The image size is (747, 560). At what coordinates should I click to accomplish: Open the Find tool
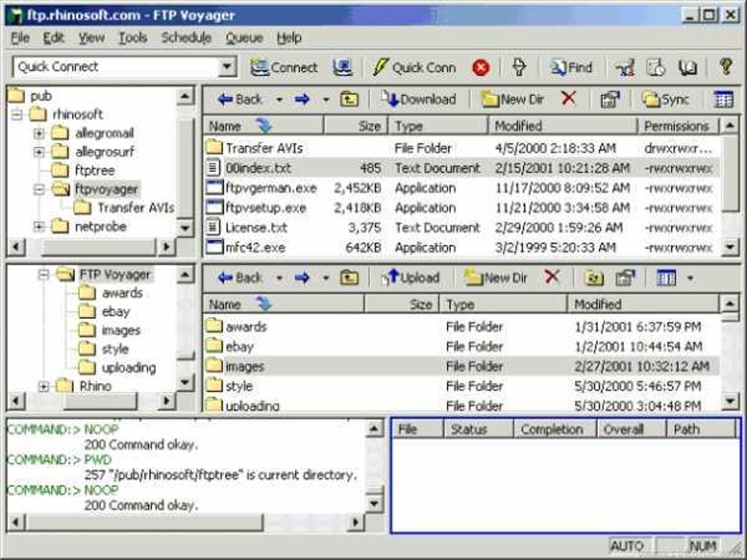pos(571,67)
